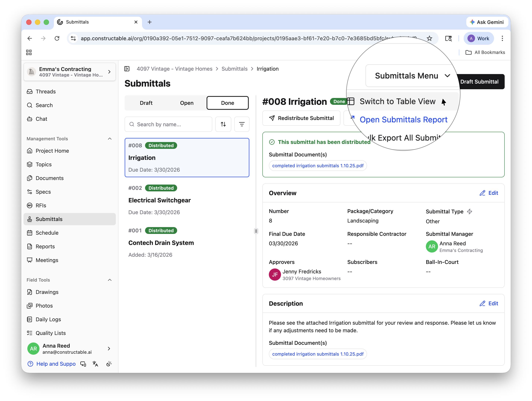The height and width of the screenshot is (401, 532).
Task: Open the Threads inbox icon
Action: click(x=30, y=92)
